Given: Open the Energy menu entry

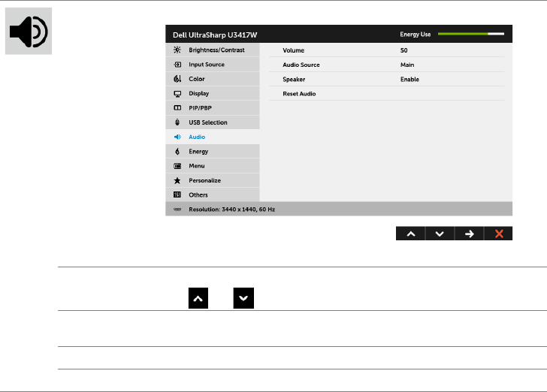Looking at the screenshot, I should point(213,152).
